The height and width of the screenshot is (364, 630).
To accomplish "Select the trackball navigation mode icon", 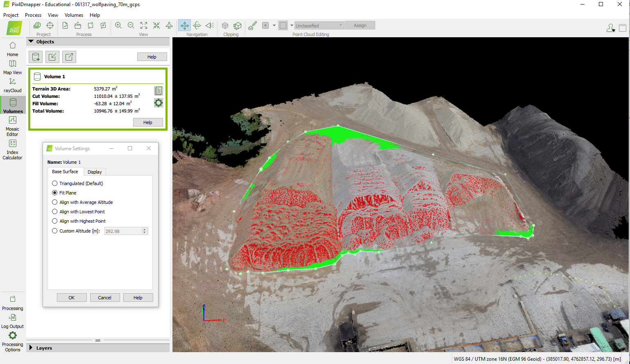I will [x=197, y=25].
